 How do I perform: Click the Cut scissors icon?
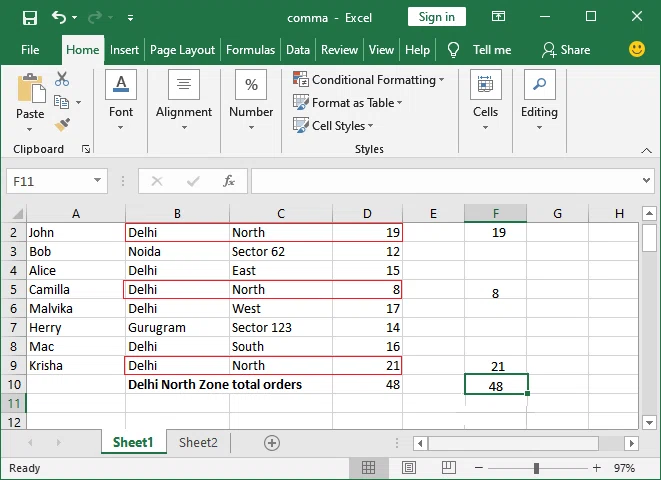[62, 79]
